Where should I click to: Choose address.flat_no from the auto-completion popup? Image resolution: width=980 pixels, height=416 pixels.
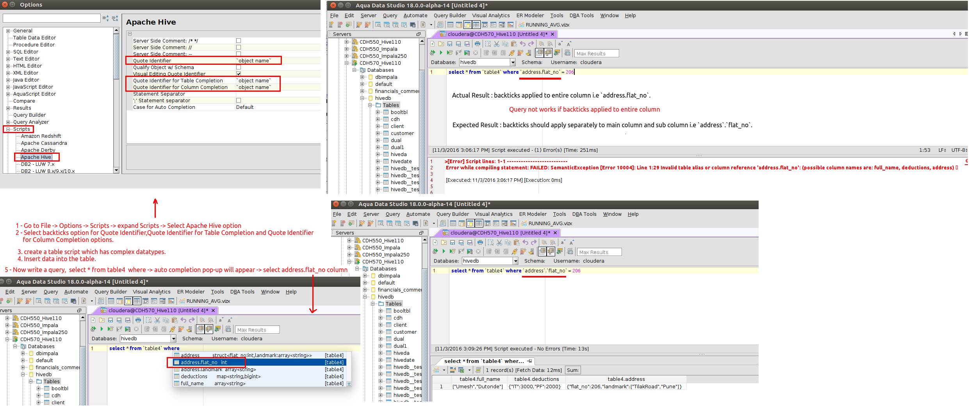click(x=259, y=363)
